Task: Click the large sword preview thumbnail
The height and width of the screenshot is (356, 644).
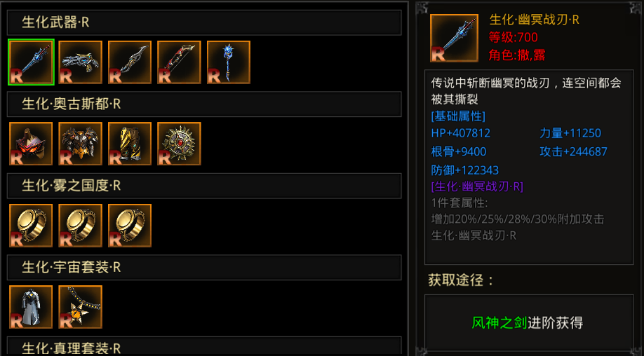Action: [455, 38]
